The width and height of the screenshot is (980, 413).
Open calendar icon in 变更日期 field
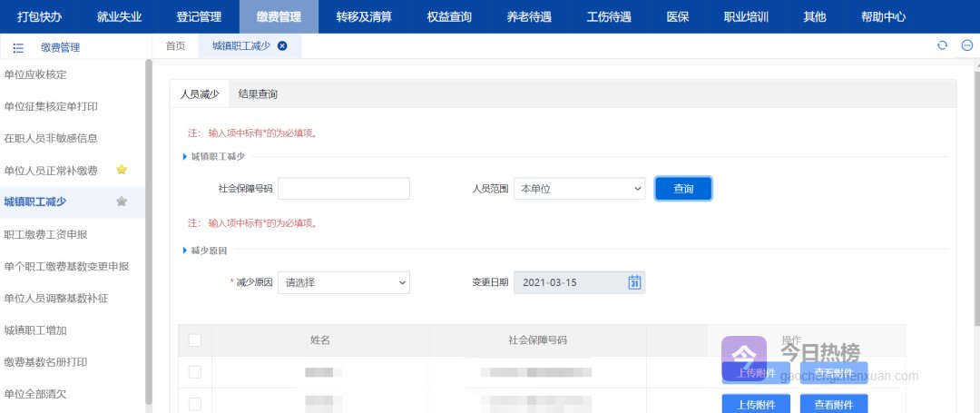pos(634,282)
